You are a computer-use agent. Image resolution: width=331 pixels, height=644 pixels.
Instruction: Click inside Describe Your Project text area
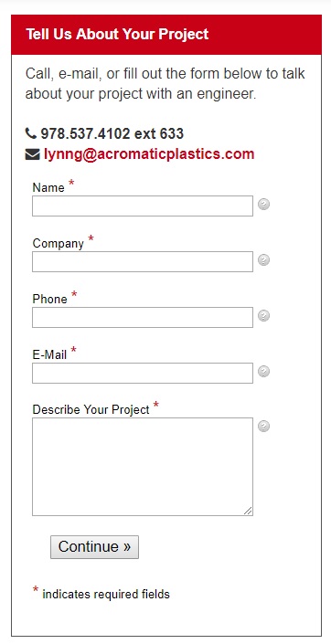[143, 467]
